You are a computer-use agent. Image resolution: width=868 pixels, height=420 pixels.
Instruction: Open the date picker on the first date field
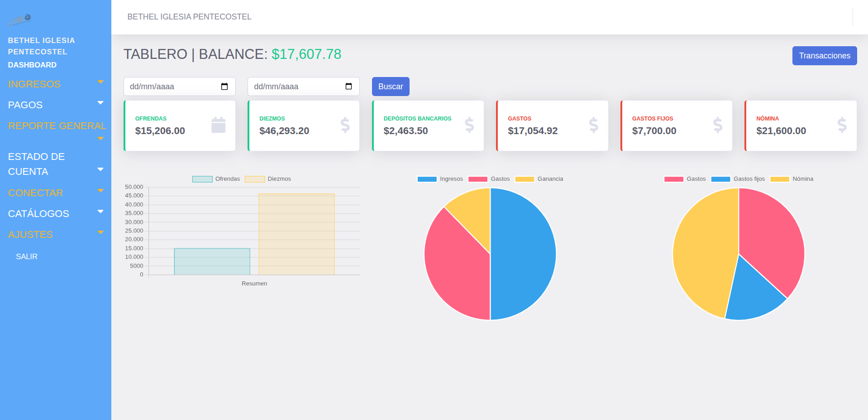click(224, 87)
